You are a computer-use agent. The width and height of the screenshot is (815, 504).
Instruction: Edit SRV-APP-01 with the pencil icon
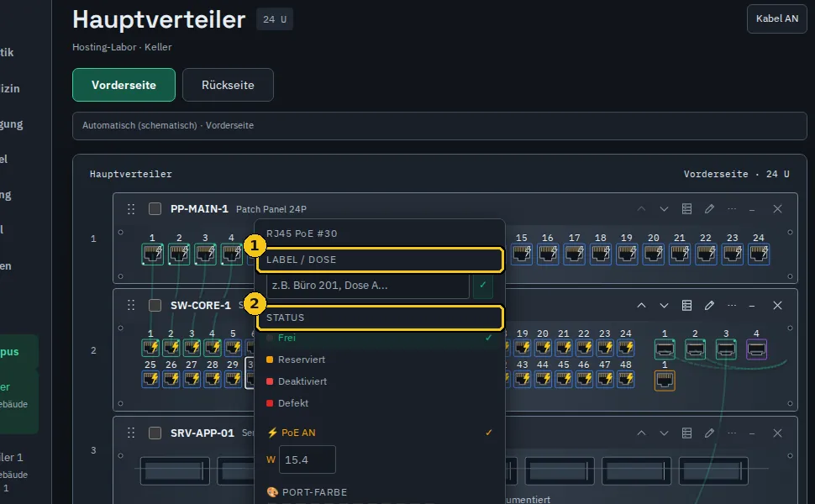point(709,433)
